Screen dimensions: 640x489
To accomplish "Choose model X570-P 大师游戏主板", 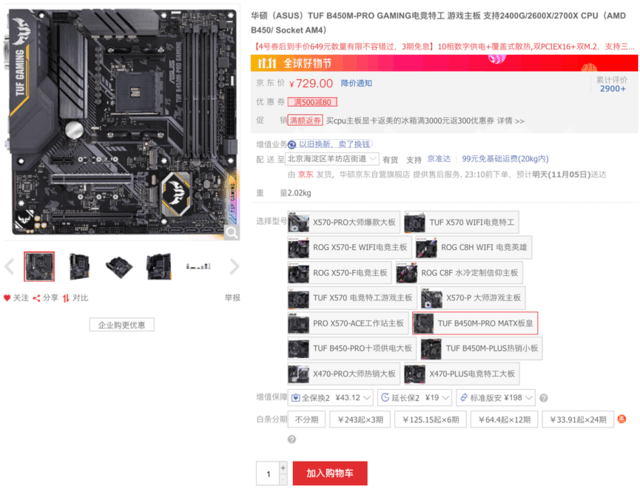I will click(x=473, y=298).
